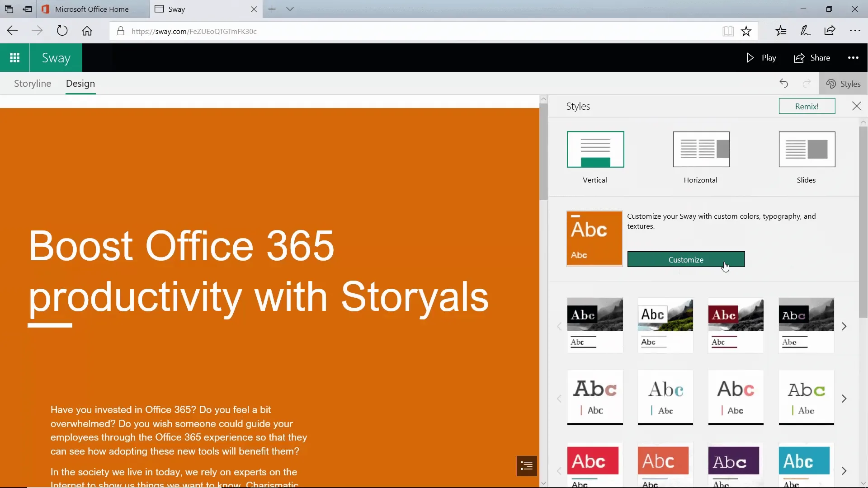The height and width of the screenshot is (488, 868).
Task: Select the current orange Abc style preview
Action: pyautogui.click(x=594, y=239)
